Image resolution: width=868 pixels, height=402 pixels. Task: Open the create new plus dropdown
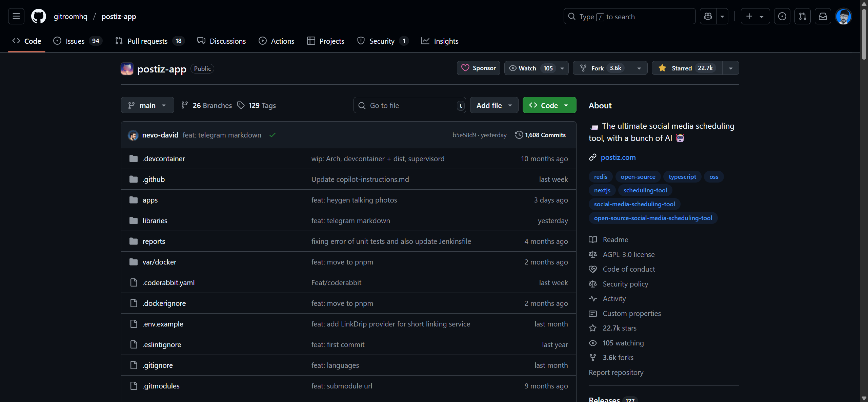(x=755, y=16)
